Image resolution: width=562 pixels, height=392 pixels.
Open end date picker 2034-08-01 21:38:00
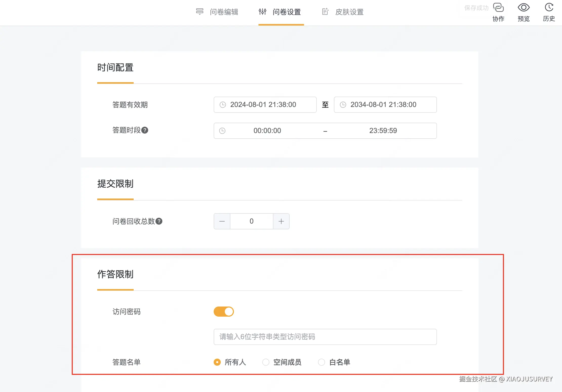(383, 105)
